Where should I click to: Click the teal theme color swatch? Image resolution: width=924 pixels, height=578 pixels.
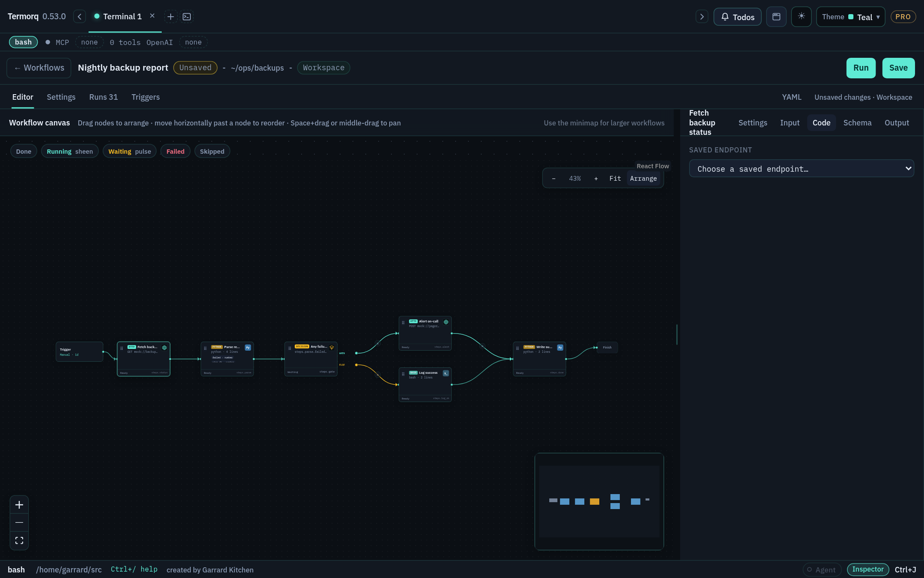click(x=851, y=17)
